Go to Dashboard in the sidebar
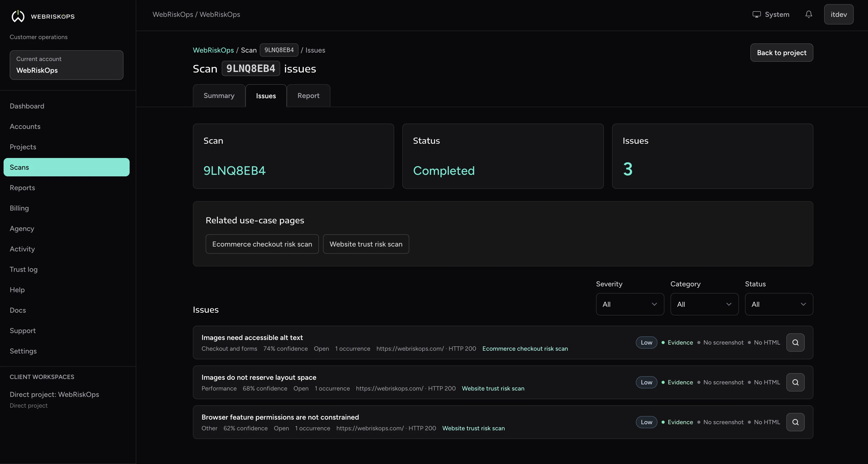 66,106
